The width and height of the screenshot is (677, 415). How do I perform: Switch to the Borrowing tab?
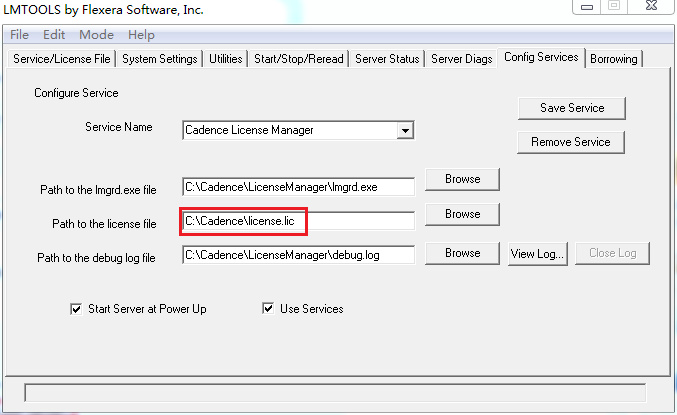[614, 59]
